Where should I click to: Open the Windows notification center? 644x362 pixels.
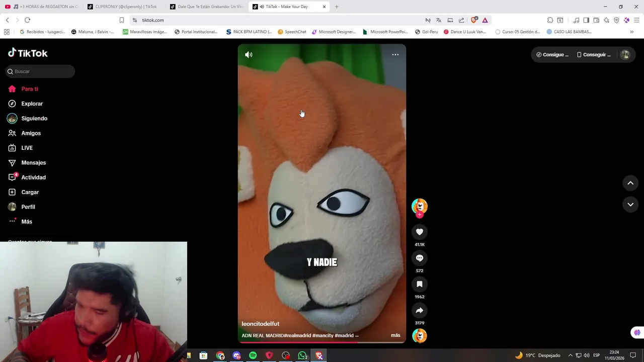pyautogui.click(x=633, y=355)
